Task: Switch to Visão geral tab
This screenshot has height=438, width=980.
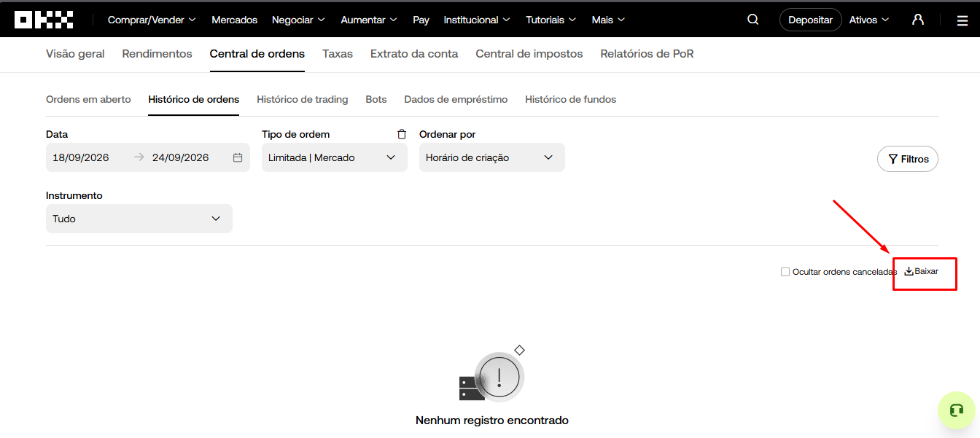Action: (75, 54)
